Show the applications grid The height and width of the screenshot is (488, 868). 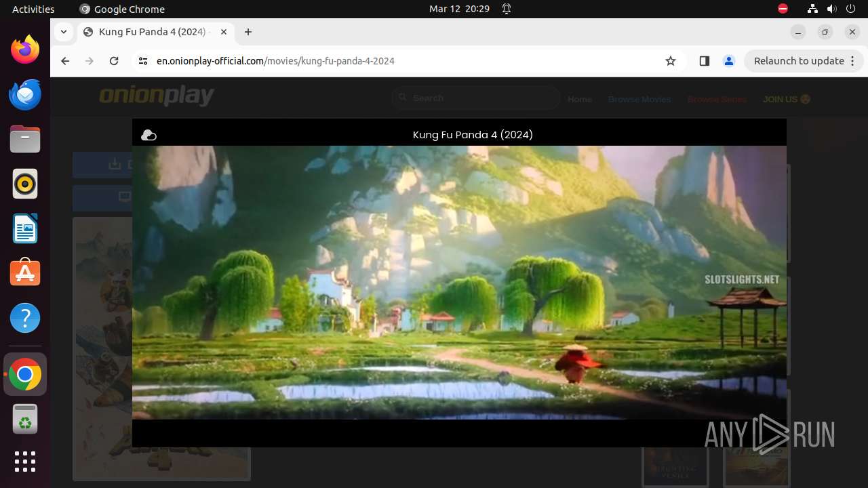25,462
